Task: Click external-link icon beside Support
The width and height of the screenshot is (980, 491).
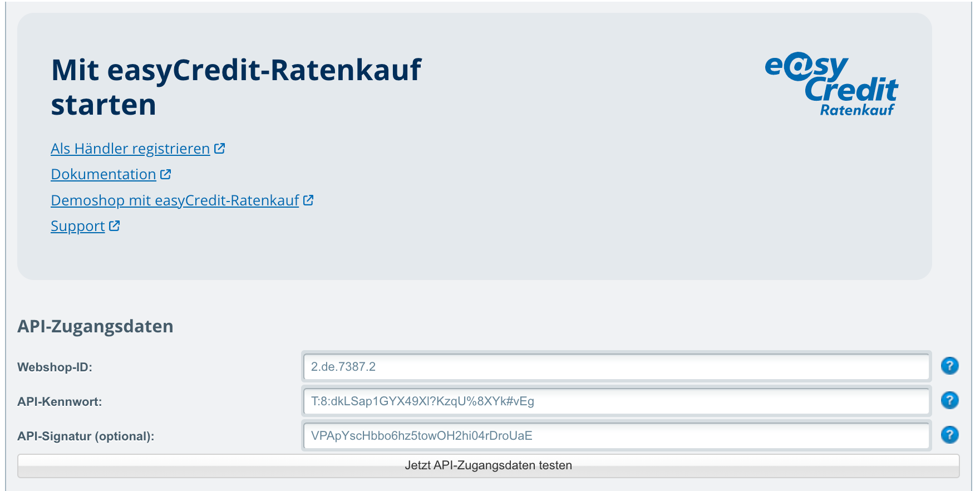Action: [x=115, y=225]
